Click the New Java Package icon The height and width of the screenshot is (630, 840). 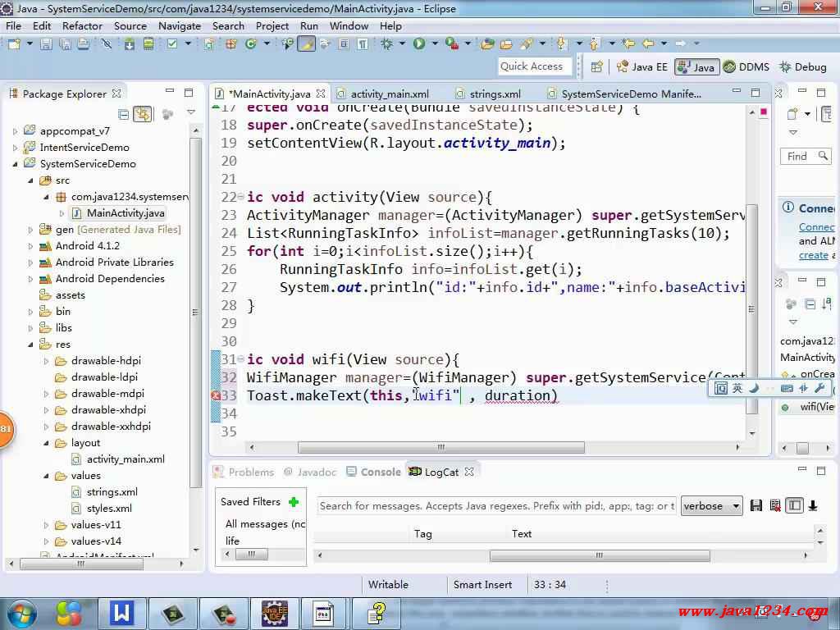[x=231, y=44]
